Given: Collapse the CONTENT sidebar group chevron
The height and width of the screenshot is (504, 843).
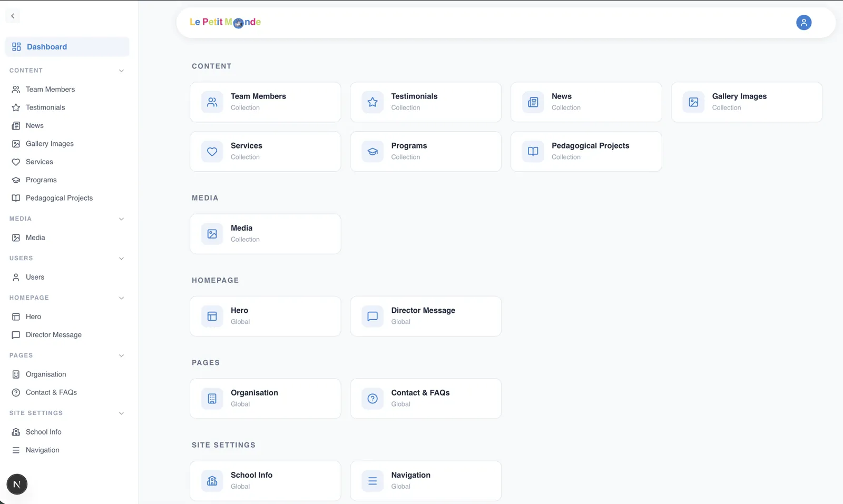Looking at the screenshot, I should tap(122, 71).
